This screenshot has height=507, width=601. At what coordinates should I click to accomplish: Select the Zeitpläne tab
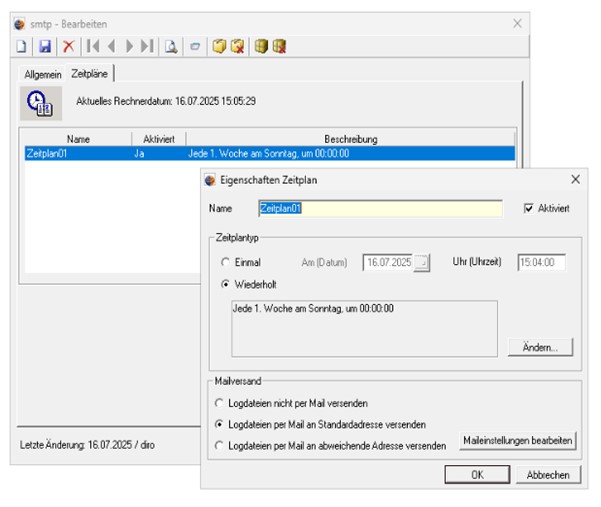click(x=89, y=74)
